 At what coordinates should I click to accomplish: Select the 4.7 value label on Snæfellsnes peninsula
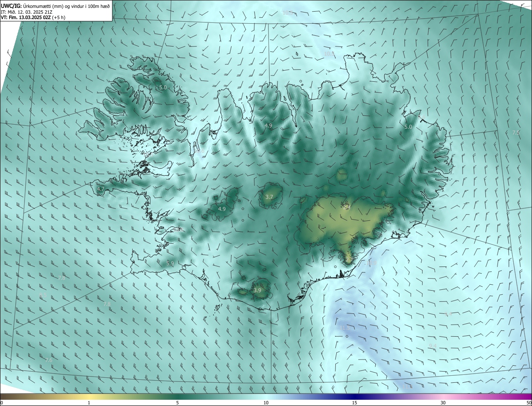[x=101, y=189]
